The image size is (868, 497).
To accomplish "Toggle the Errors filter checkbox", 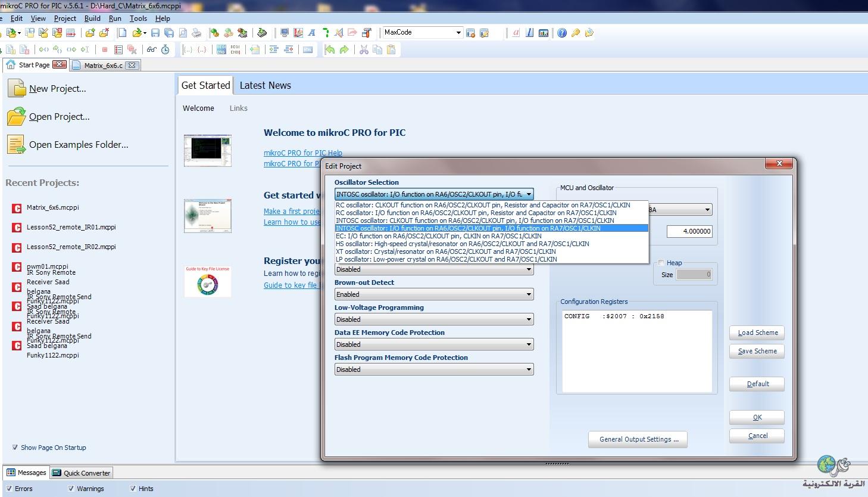I will pos(9,489).
